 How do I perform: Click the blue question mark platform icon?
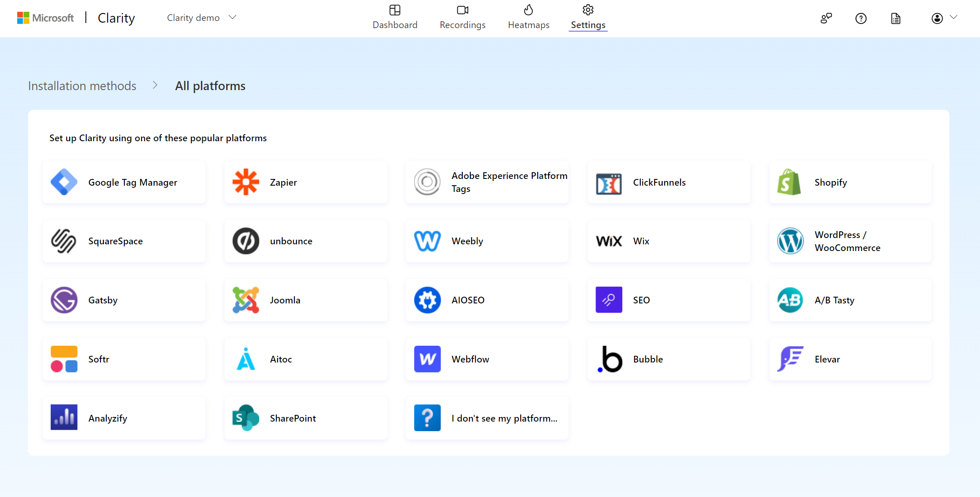pyautogui.click(x=427, y=418)
